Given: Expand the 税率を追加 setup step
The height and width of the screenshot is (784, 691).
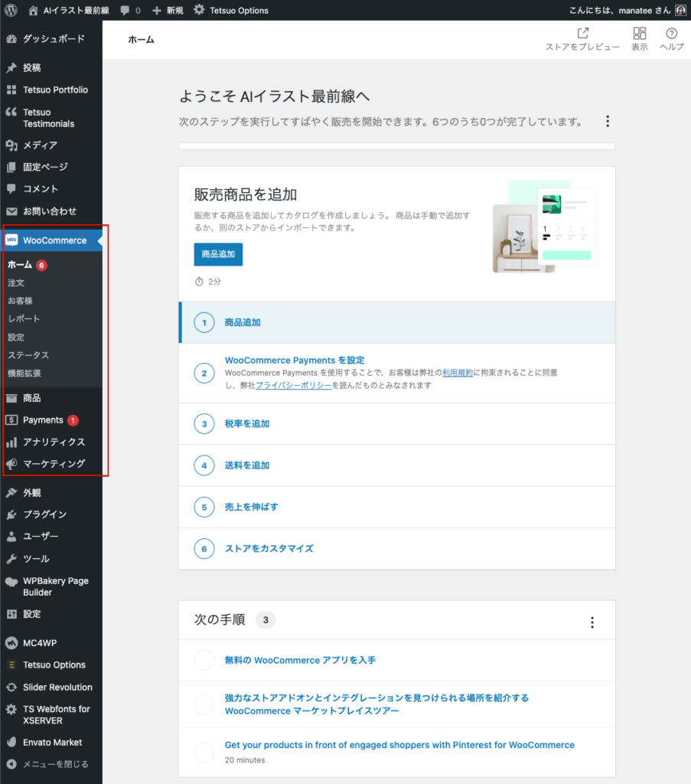Looking at the screenshot, I should click(x=246, y=423).
